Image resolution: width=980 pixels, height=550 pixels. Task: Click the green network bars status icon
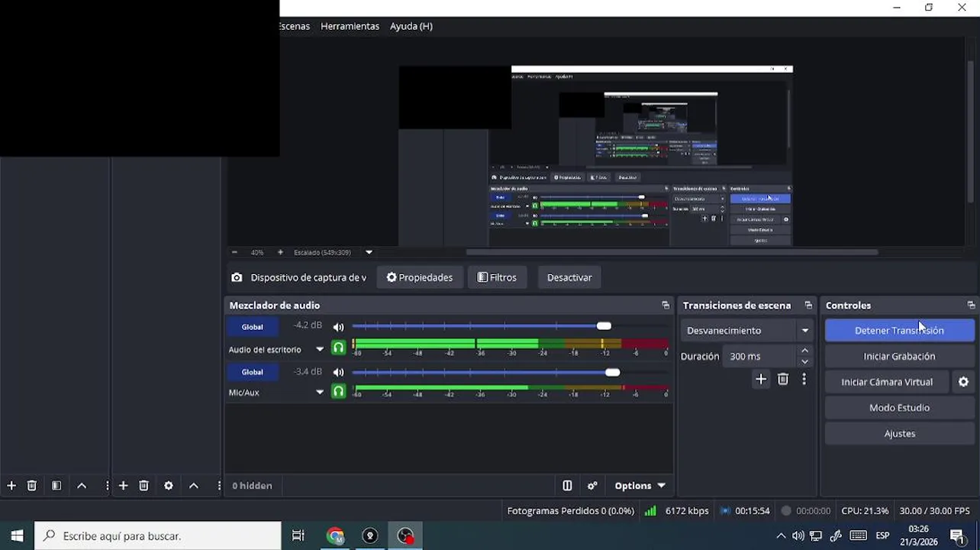(650, 511)
